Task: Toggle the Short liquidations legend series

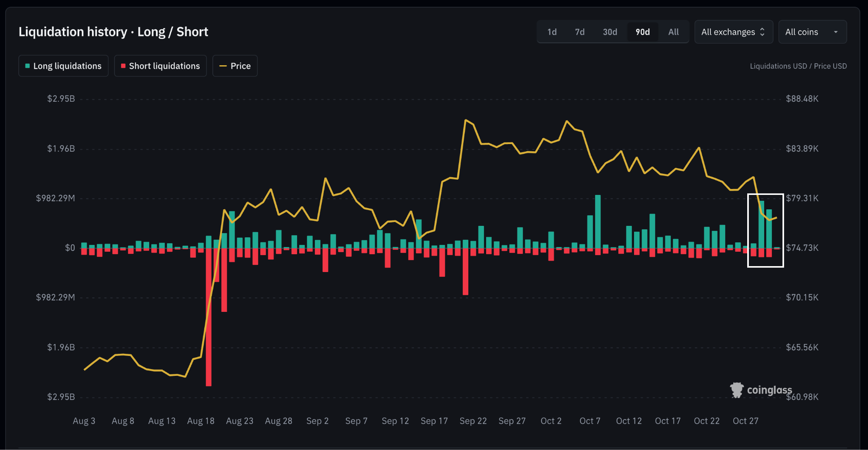Action: pyautogui.click(x=160, y=66)
